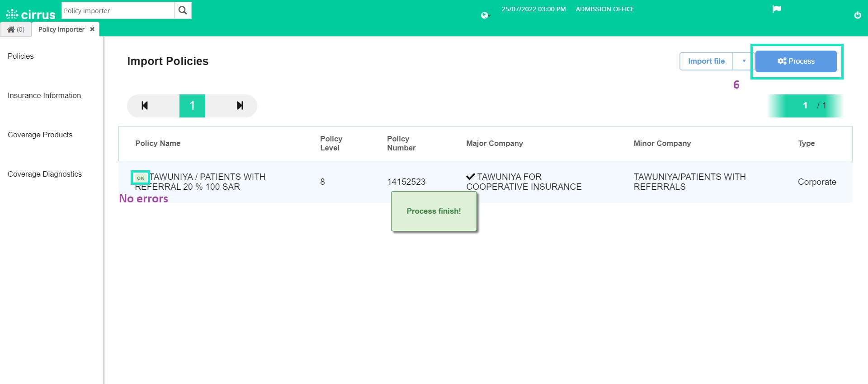
Task: Open Coverage Products in the sidebar
Action: (x=40, y=135)
